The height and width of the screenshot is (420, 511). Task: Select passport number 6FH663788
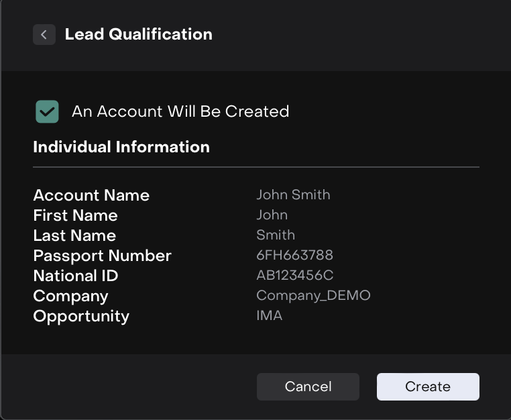[294, 256]
